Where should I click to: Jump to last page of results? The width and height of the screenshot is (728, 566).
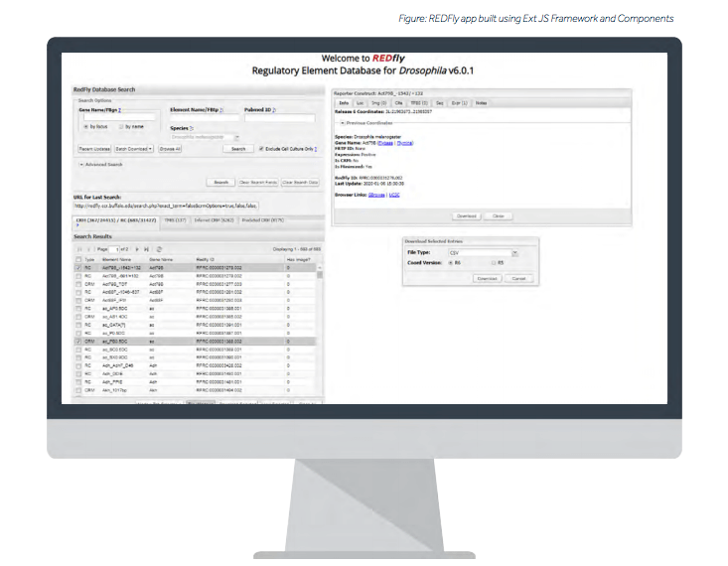[147, 249]
